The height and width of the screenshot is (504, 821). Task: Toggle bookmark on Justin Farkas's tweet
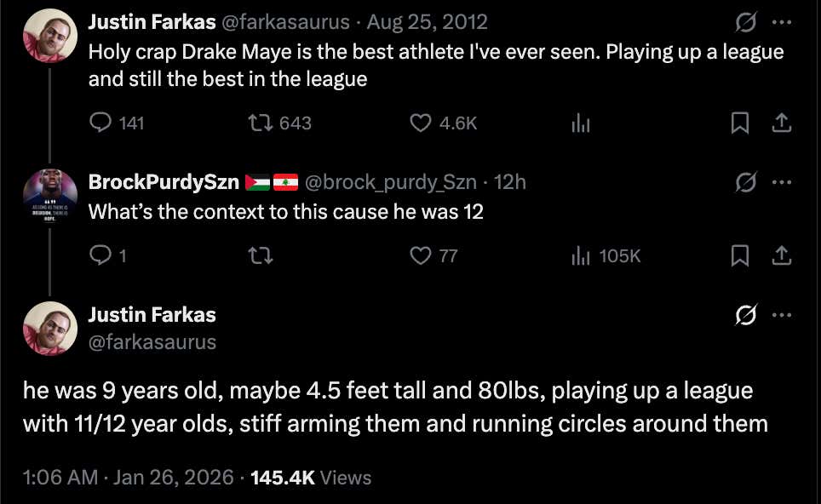(738, 123)
